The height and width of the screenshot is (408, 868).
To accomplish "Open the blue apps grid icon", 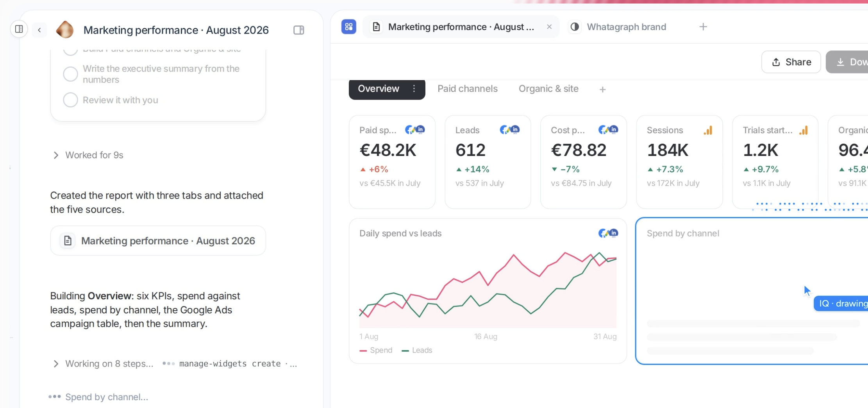I will pyautogui.click(x=348, y=27).
